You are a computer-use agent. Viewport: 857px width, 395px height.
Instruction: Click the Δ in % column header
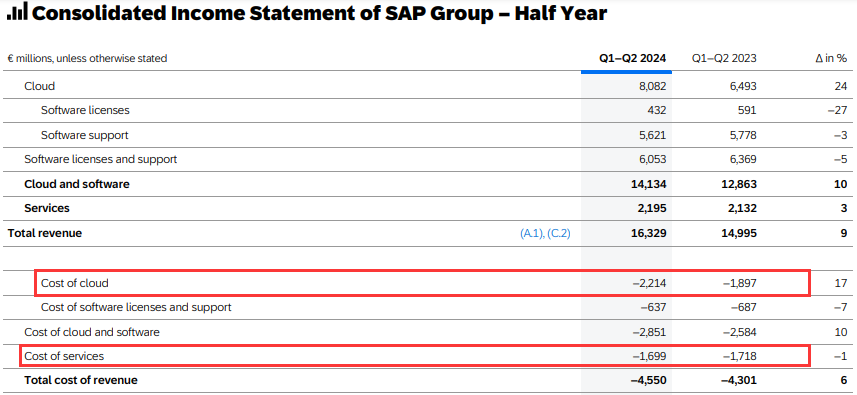tap(831, 58)
